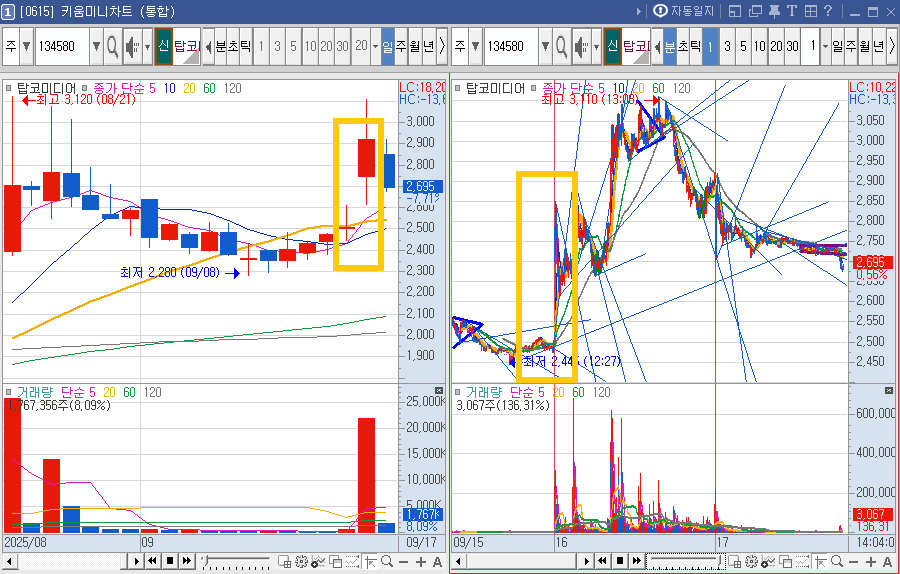Select 분 minute period on left chart

(x=221, y=46)
